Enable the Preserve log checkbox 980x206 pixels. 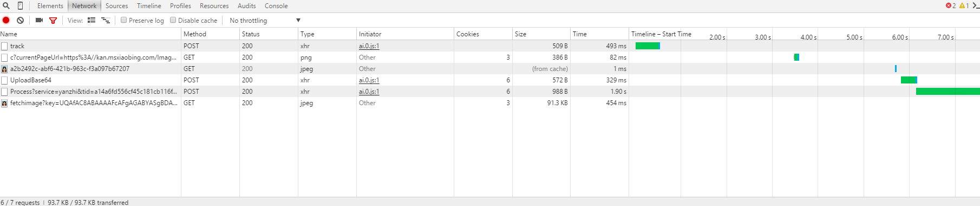click(x=123, y=20)
